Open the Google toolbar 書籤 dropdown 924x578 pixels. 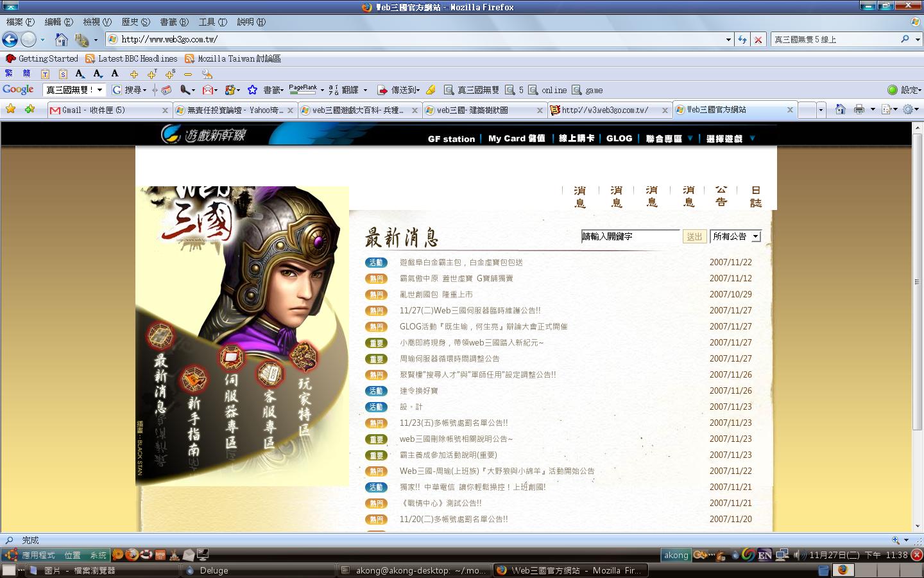click(284, 91)
